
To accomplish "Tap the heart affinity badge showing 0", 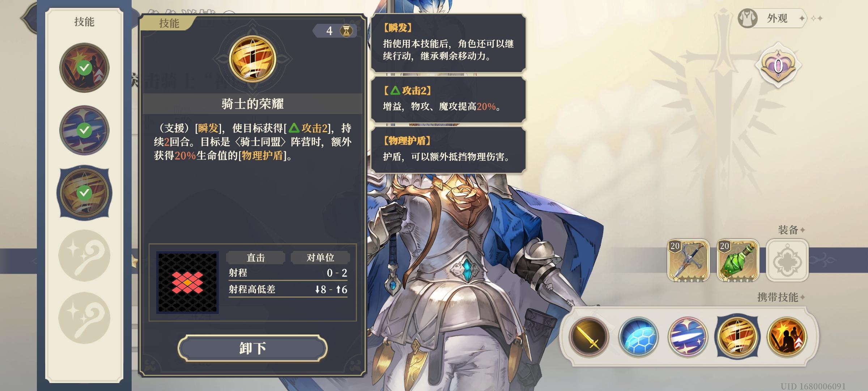I will [778, 66].
